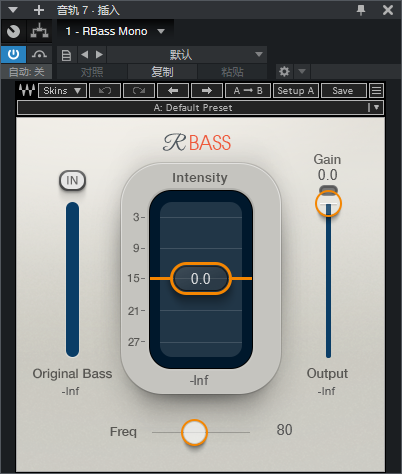Open the Waves hamburger menu
Screen dimensions: 402x474
point(377,91)
